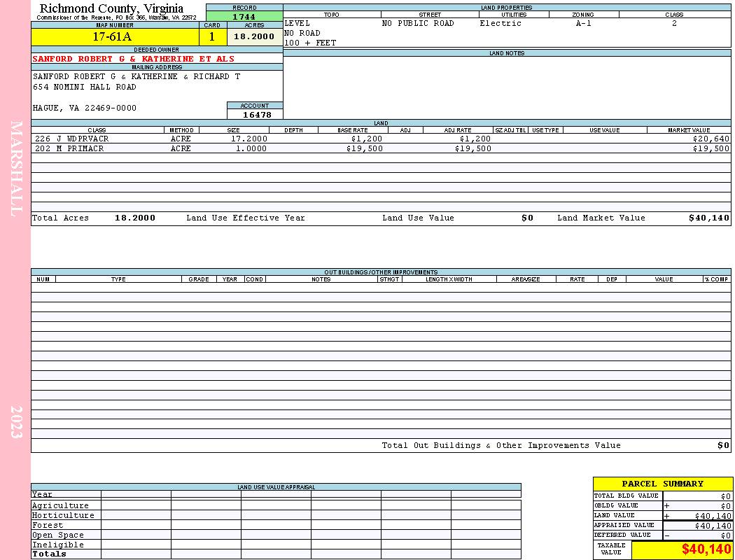735x560 pixels.
Task: Click the OUT BUILDINGS/OTHER IMPROVEMENTS header bar
Action: [381, 272]
